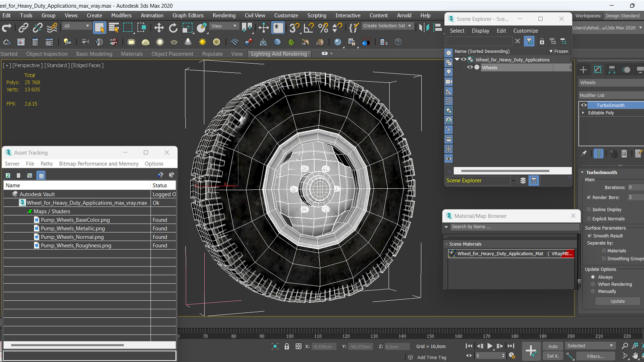
Task: Click the Cone primitive icon
Action: pos(188,42)
